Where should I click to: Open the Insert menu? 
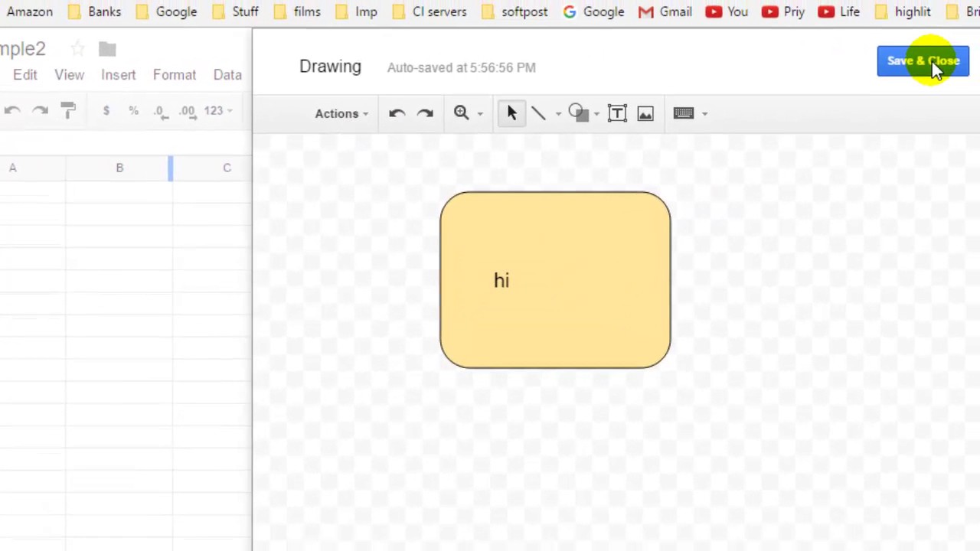[x=118, y=74]
